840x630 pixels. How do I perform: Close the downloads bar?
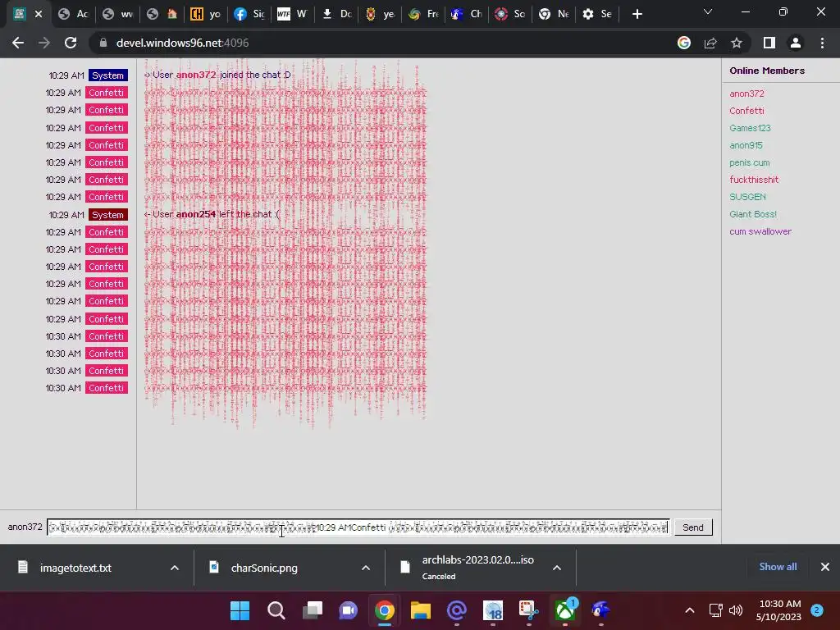[x=825, y=567]
